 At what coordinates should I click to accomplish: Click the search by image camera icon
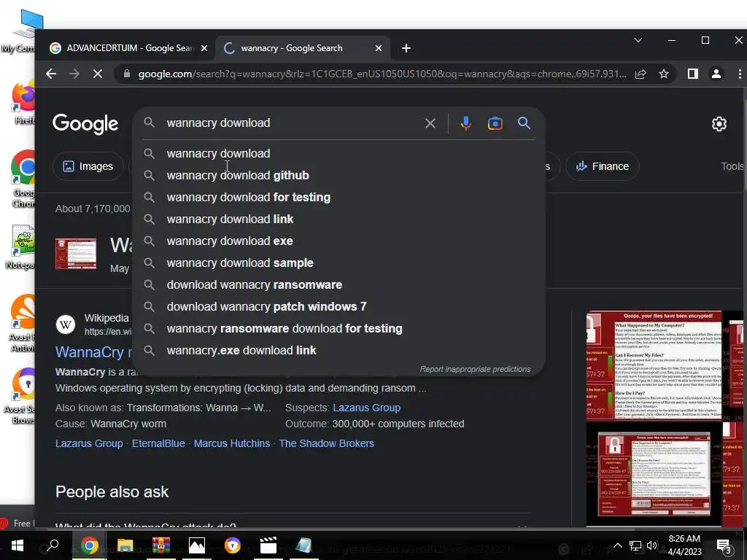coord(495,123)
